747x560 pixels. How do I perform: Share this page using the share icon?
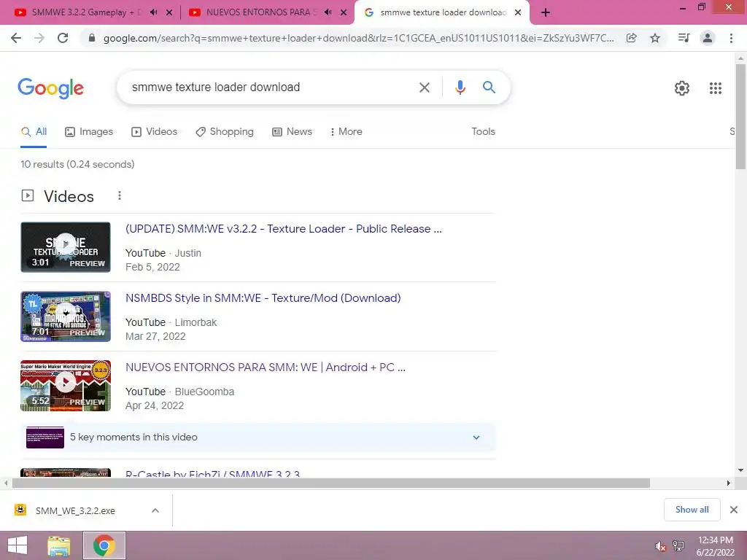tap(631, 38)
